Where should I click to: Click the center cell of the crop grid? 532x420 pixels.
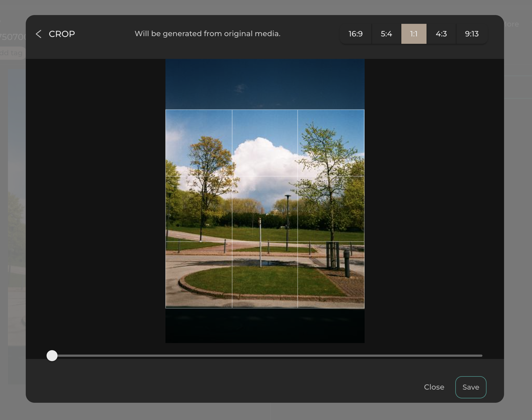[x=265, y=209]
